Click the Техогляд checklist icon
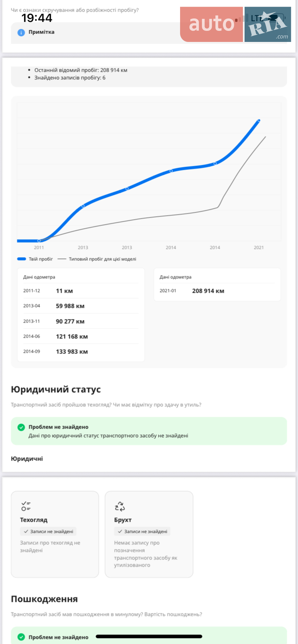The height and width of the screenshot is (644, 298). click(x=26, y=506)
